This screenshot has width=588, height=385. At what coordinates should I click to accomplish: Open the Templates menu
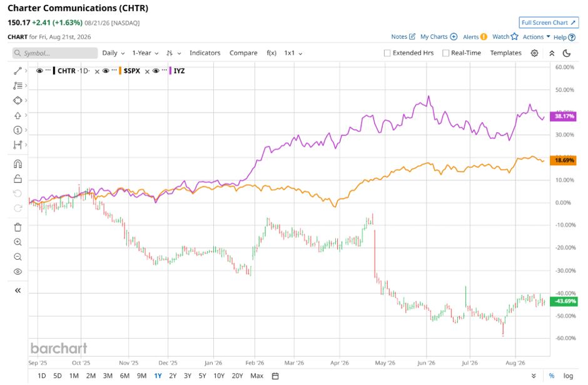click(505, 53)
